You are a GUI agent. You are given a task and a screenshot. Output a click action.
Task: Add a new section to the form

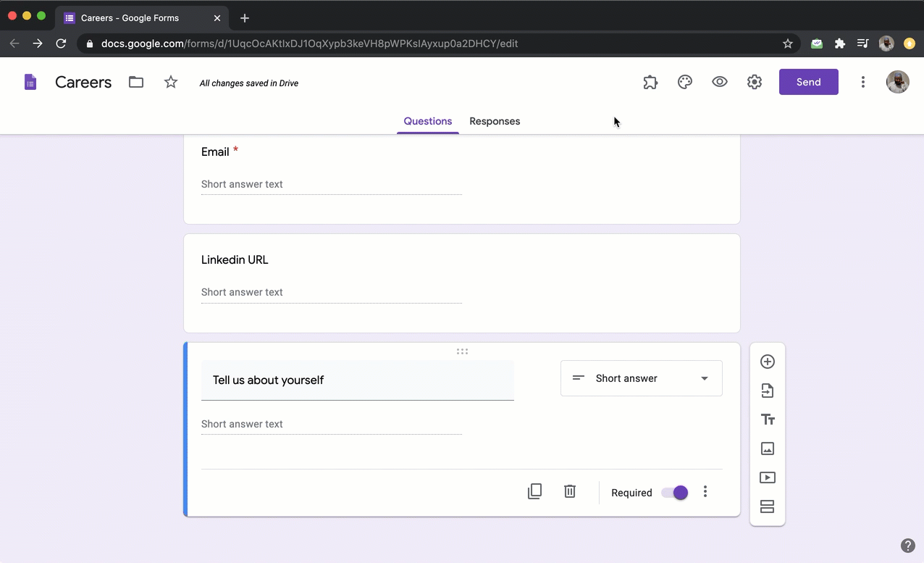click(768, 506)
